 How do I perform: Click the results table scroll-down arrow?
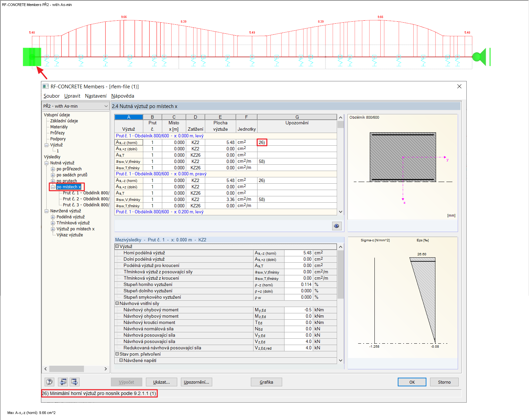point(340,212)
